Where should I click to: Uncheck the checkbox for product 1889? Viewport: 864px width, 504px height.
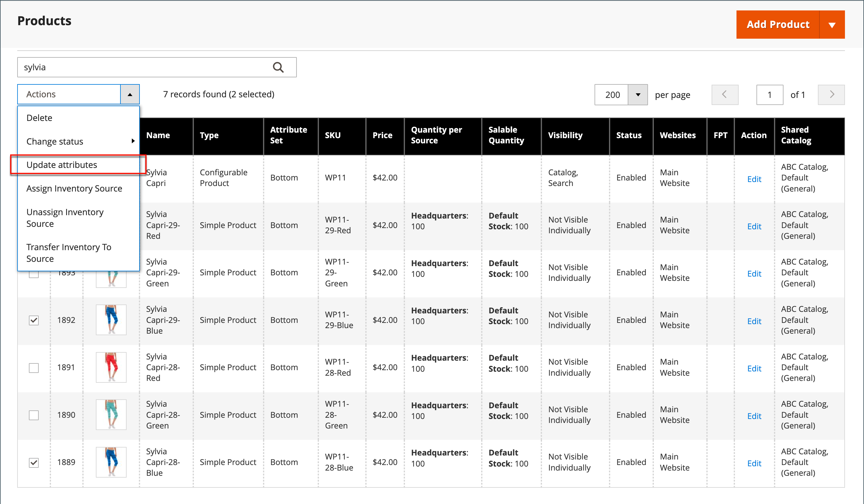(33, 462)
